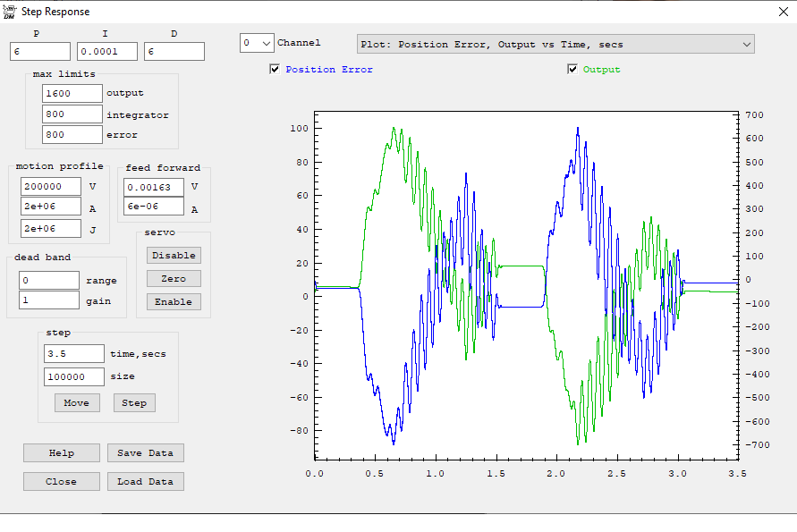Open the Channel number dropdown
Image resolution: width=797 pixels, height=532 pixels.
coord(256,43)
